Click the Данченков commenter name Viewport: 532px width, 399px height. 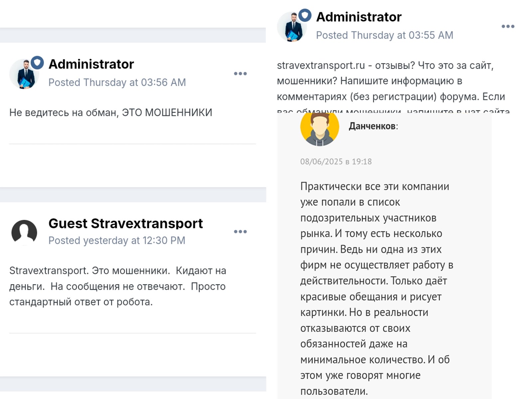coord(372,126)
